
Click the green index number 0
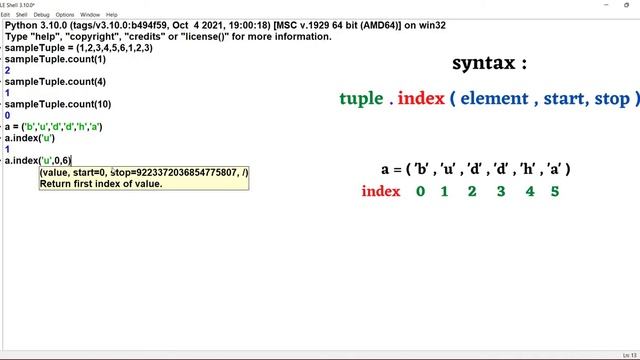pos(420,191)
